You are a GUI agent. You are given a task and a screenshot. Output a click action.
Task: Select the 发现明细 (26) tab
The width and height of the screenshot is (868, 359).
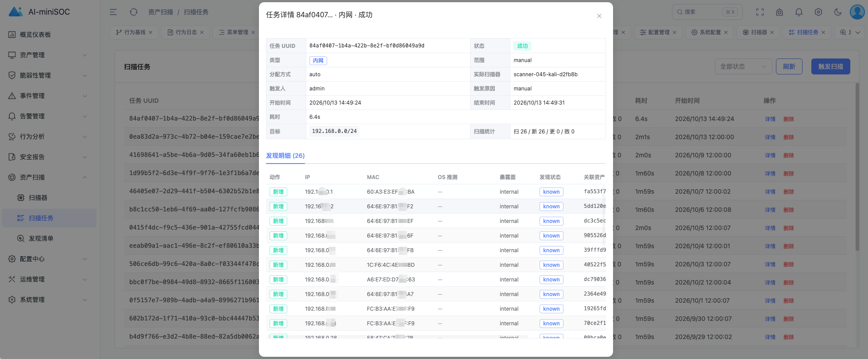(x=285, y=156)
